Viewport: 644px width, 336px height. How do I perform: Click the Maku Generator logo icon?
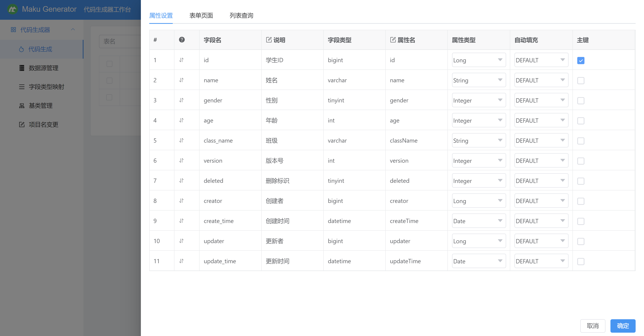pos(12,9)
